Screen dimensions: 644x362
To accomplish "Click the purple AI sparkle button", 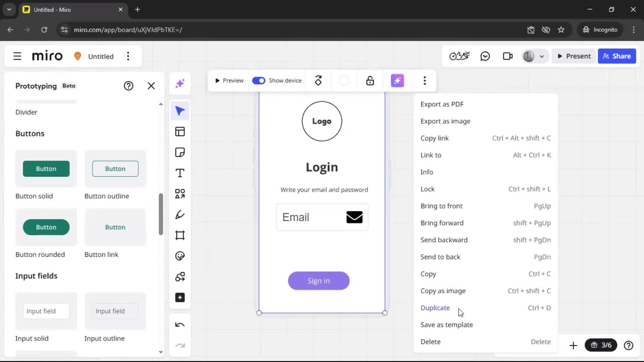I will tap(397, 80).
